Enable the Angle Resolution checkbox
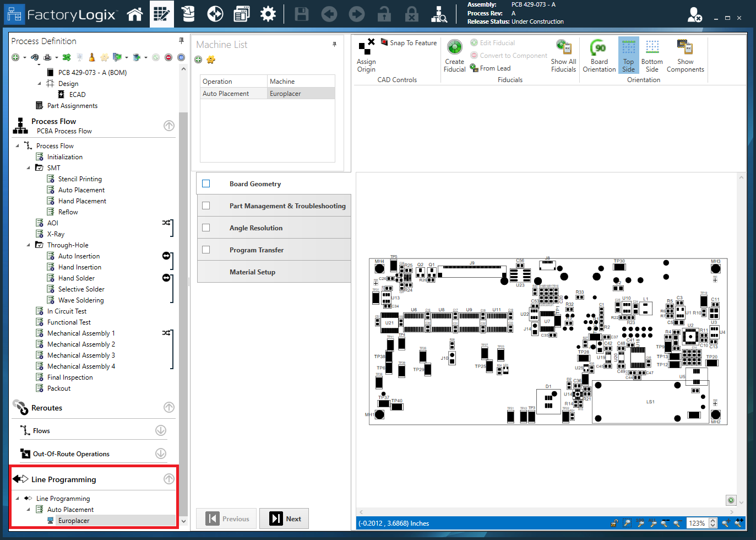756x540 pixels. click(206, 228)
